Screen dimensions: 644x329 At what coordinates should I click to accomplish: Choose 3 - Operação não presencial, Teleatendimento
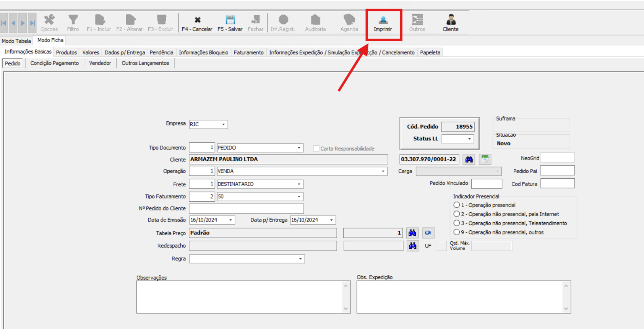(457, 223)
